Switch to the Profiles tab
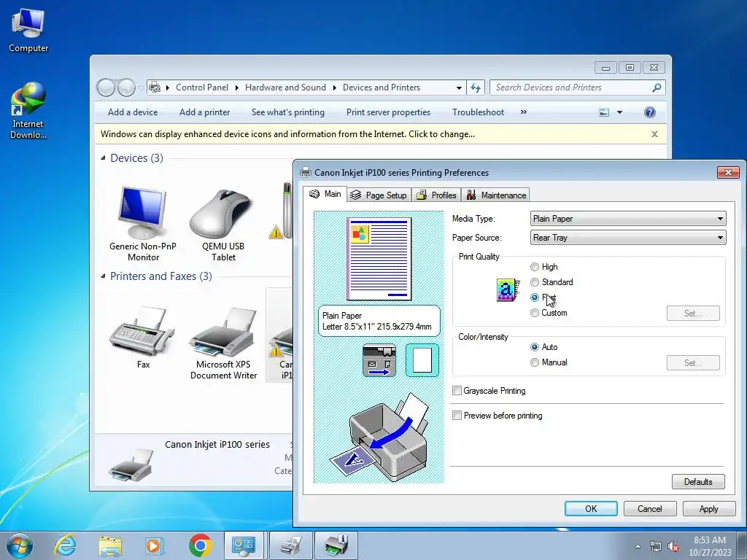Viewport: 747px width, 560px height. point(437,195)
